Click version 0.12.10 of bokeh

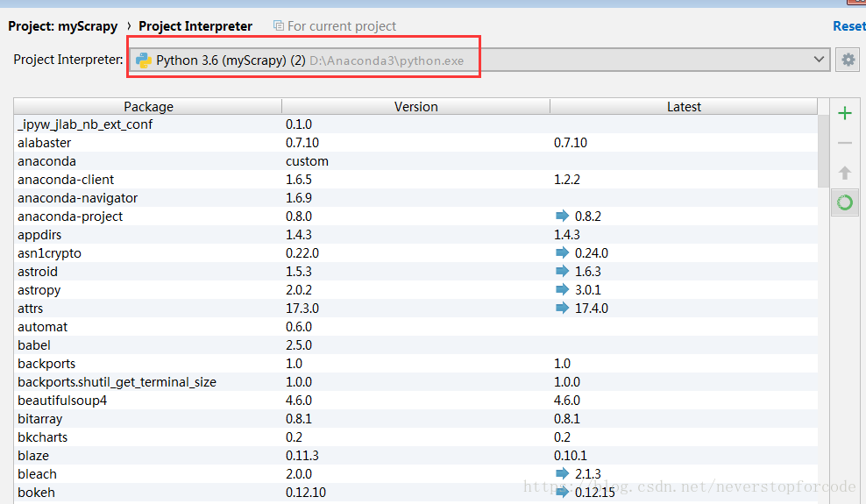click(x=305, y=493)
